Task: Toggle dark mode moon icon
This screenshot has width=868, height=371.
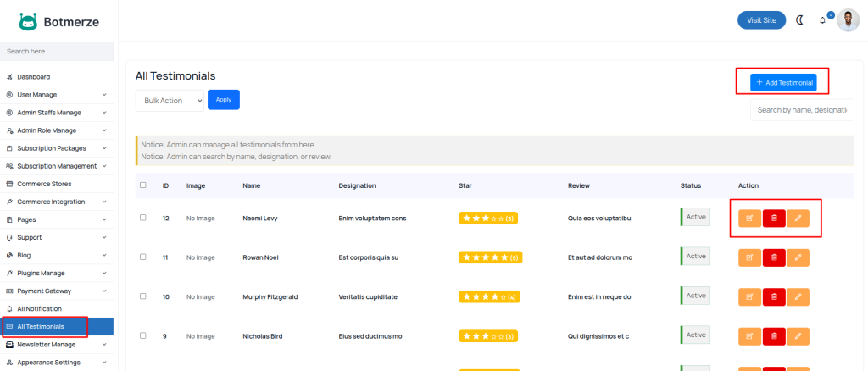Action: [799, 20]
